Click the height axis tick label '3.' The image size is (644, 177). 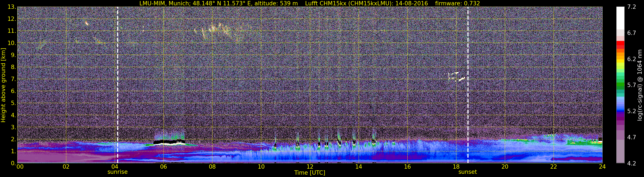tap(13, 127)
